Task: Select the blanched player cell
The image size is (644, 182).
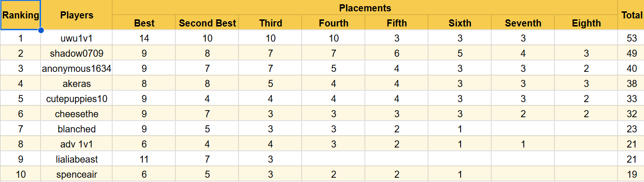Action: 76,129
